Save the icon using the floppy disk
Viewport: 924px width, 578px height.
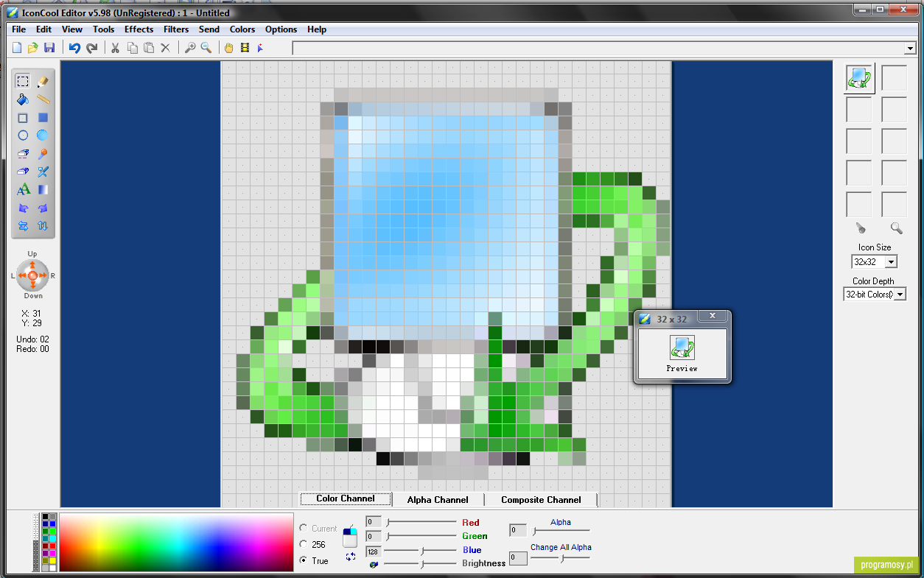[49, 48]
